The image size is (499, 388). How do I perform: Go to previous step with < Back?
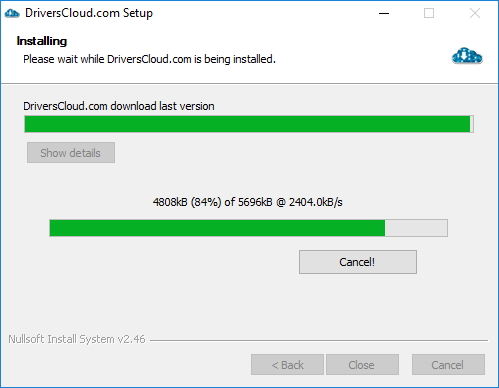tap(287, 365)
